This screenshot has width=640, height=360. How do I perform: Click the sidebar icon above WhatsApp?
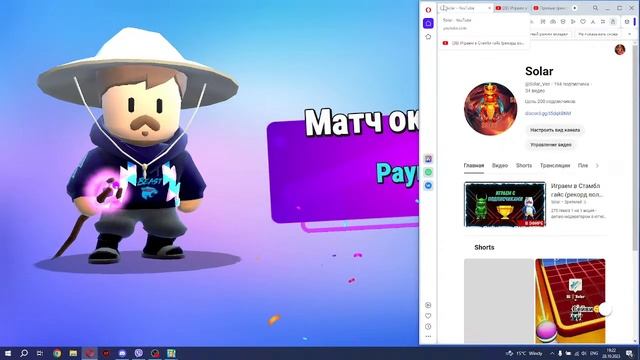pos(428,159)
